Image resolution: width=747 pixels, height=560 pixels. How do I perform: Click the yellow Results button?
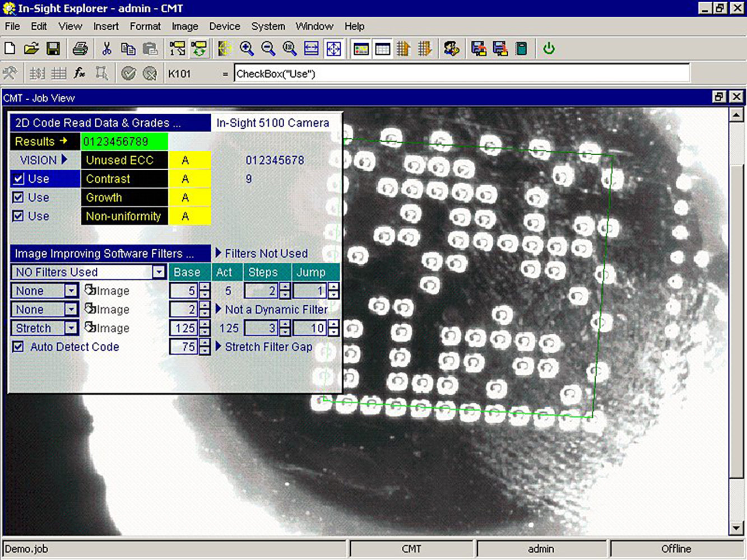[45, 142]
